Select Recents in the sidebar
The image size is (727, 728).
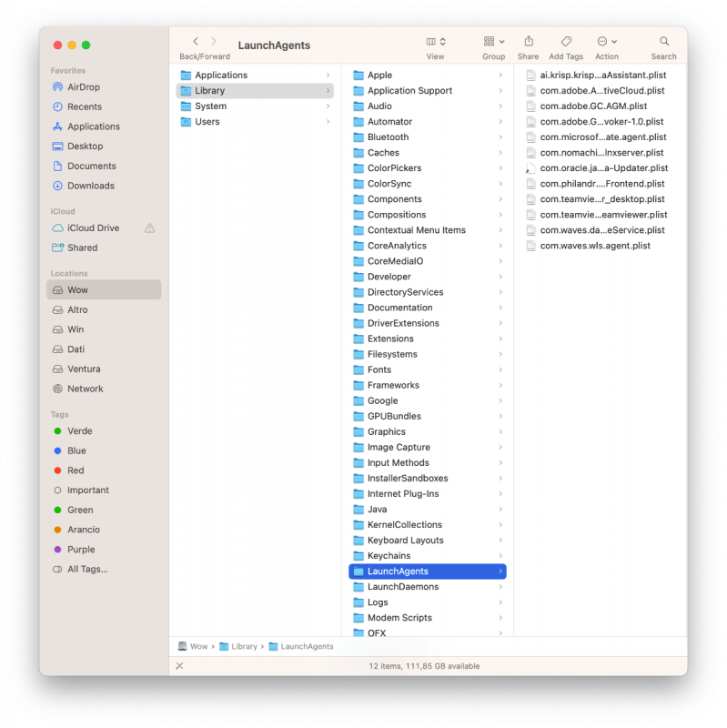(104, 106)
